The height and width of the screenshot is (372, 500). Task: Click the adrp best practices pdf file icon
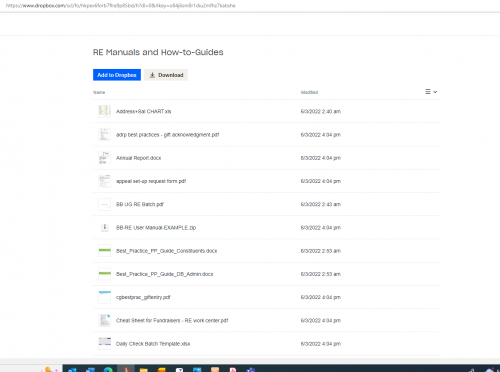pyautogui.click(x=104, y=134)
